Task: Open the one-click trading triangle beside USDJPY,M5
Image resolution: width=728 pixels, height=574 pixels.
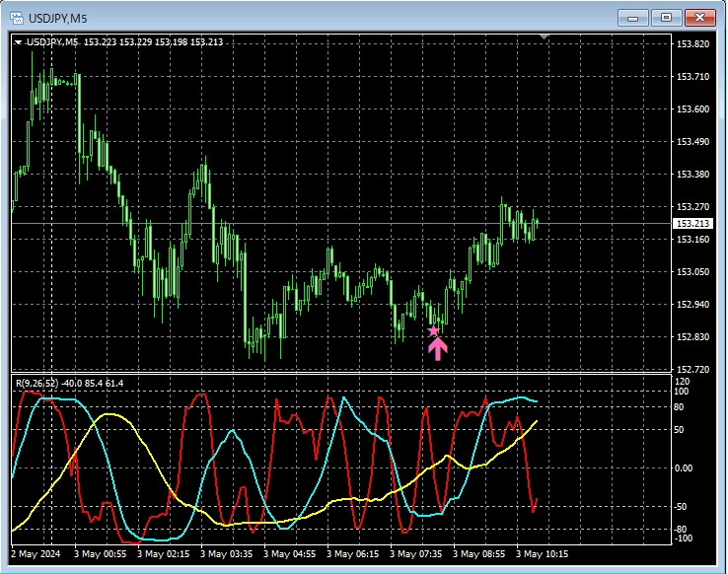Action: pos(18,42)
